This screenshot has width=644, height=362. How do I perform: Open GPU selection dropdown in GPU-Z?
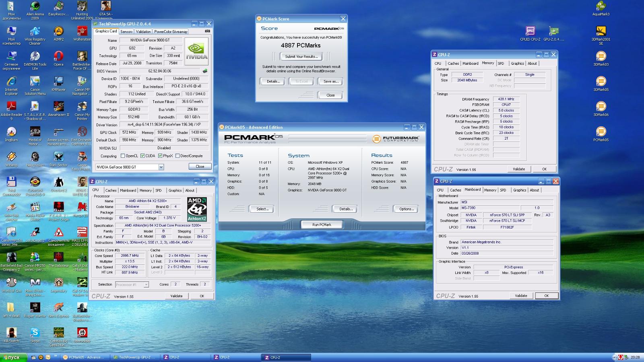[x=161, y=167]
